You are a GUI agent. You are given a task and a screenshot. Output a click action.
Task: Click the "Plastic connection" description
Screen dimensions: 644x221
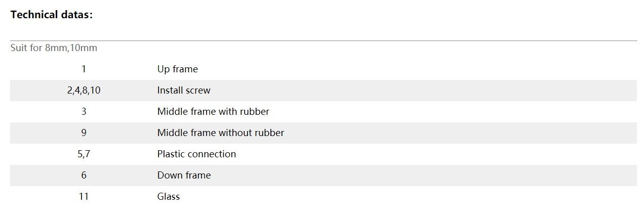click(x=196, y=154)
